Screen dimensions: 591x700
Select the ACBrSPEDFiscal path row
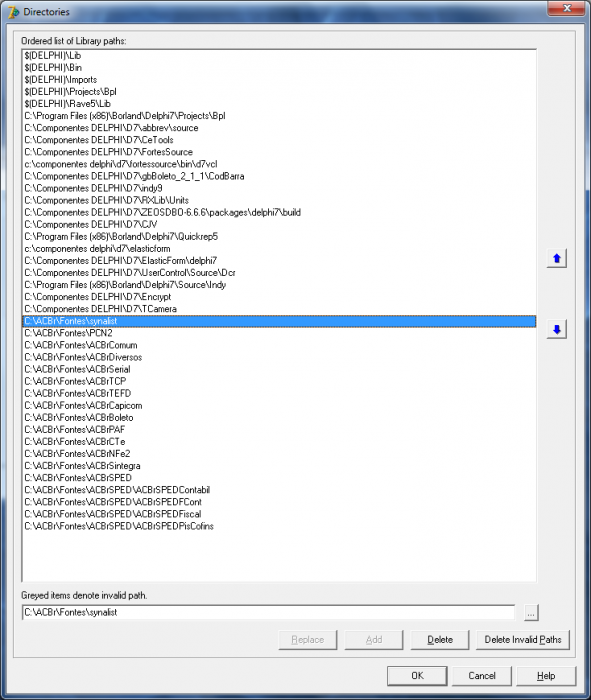click(279, 514)
